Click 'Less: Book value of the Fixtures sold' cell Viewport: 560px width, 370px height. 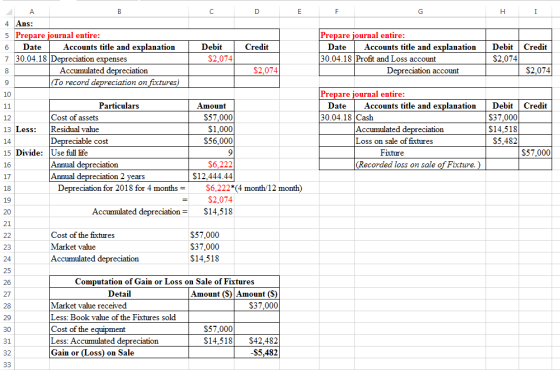(x=119, y=318)
